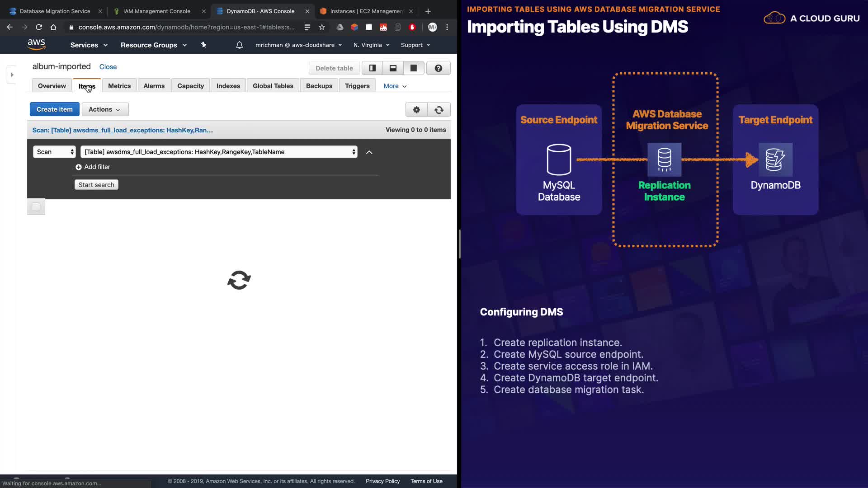Switch to the Metrics tab
Viewport: 868px width, 488px height.
click(119, 86)
